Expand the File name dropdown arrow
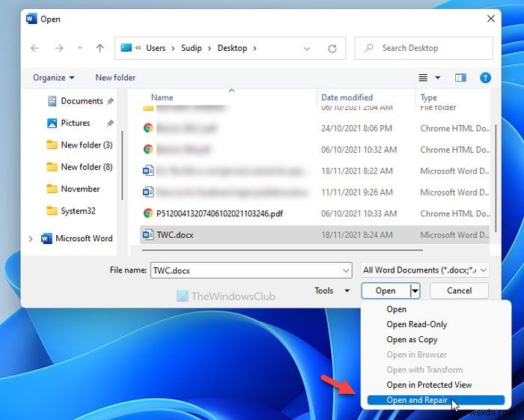Screen dimensions: 524x420 pyautogui.click(x=346, y=270)
